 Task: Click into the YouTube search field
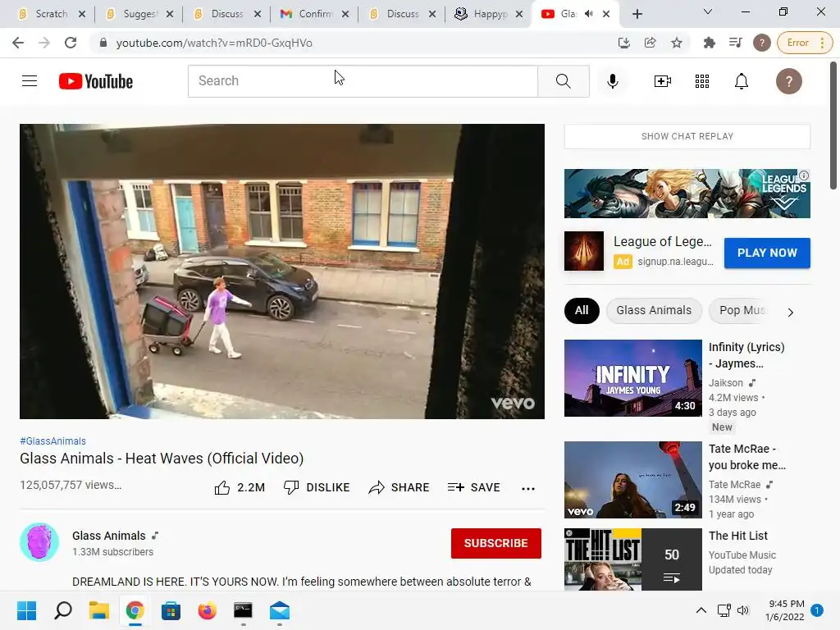pyautogui.click(x=363, y=81)
